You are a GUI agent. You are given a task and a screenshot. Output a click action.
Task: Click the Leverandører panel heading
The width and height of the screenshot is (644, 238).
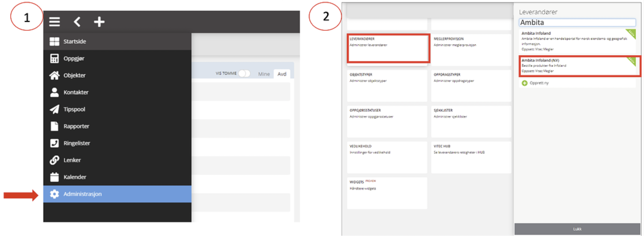point(538,12)
